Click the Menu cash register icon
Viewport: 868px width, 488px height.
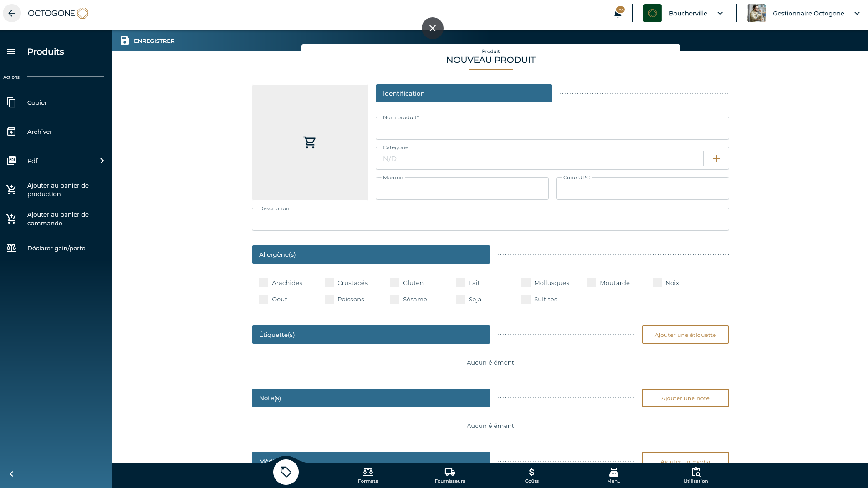[614, 472]
